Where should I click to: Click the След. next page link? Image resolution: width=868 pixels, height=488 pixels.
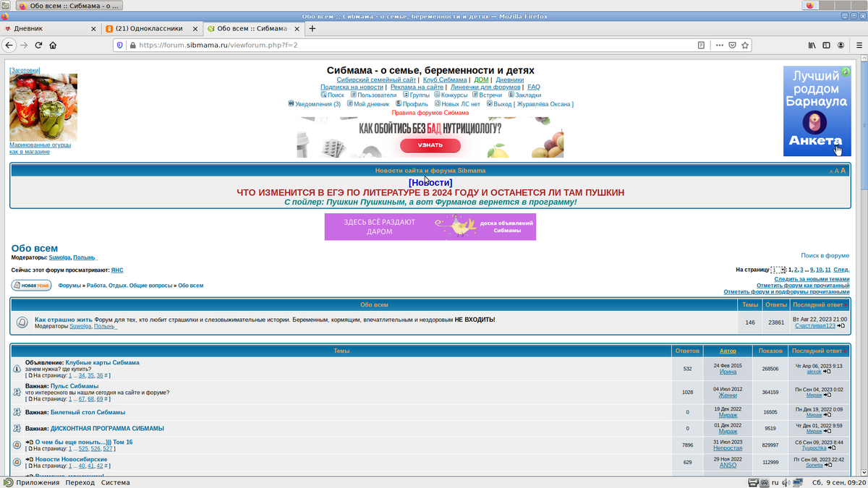(841, 270)
